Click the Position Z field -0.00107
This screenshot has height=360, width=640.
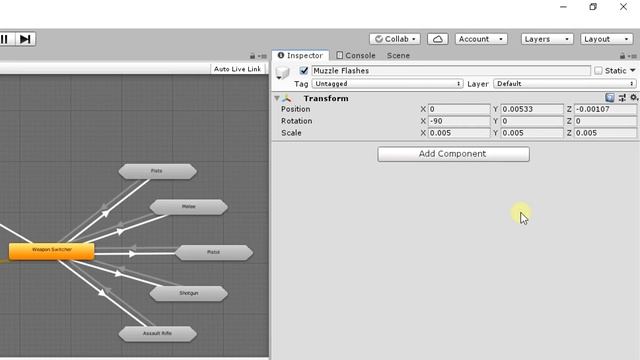pyautogui.click(x=605, y=109)
